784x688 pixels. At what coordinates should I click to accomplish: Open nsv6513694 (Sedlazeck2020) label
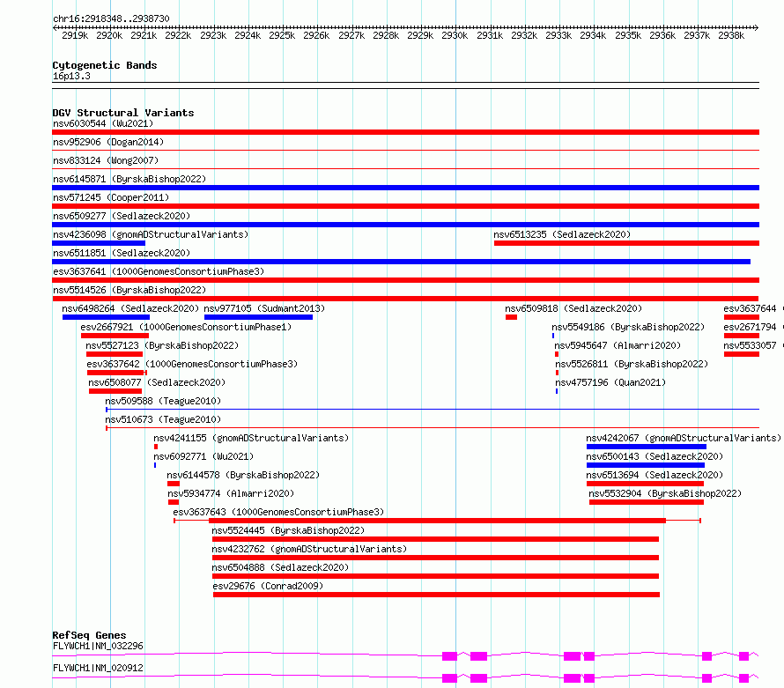click(655, 475)
